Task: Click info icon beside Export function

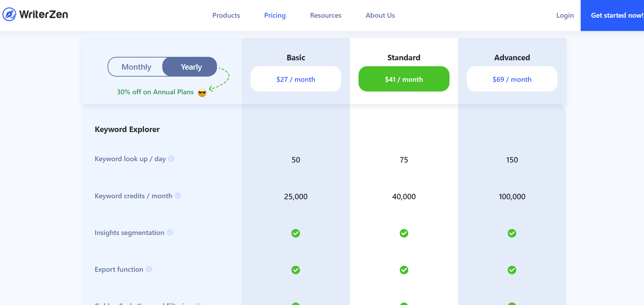Action: click(x=149, y=269)
